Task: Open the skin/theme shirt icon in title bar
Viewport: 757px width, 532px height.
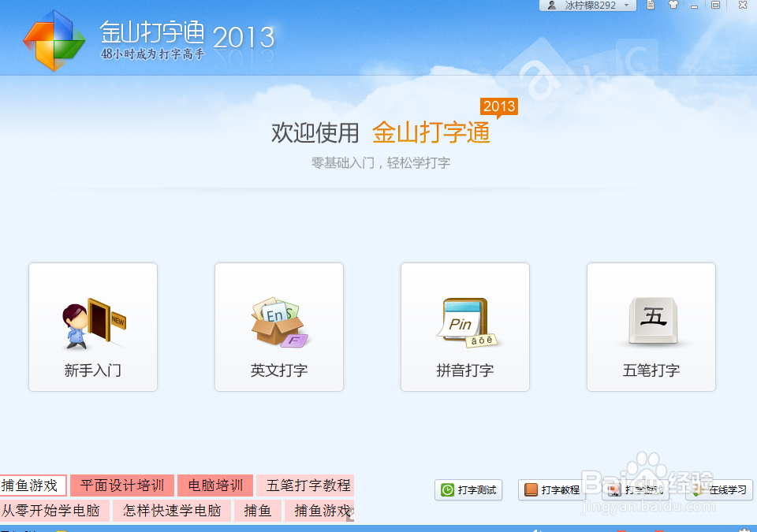Action: click(673, 6)
